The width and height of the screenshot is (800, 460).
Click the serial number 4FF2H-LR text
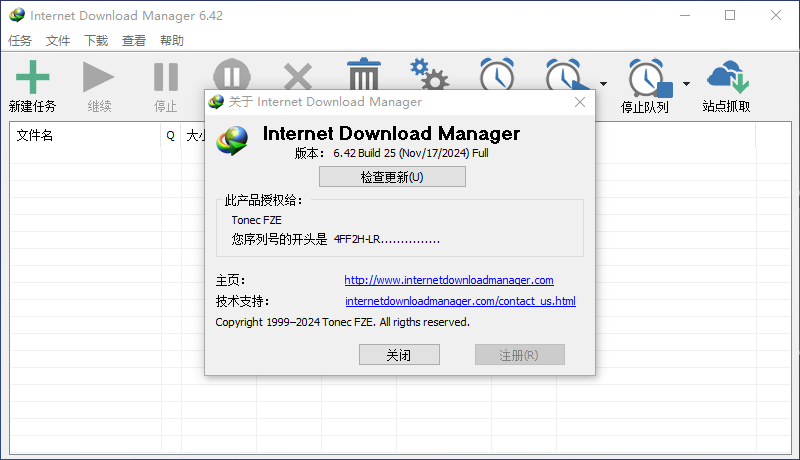tap(386, 239)
